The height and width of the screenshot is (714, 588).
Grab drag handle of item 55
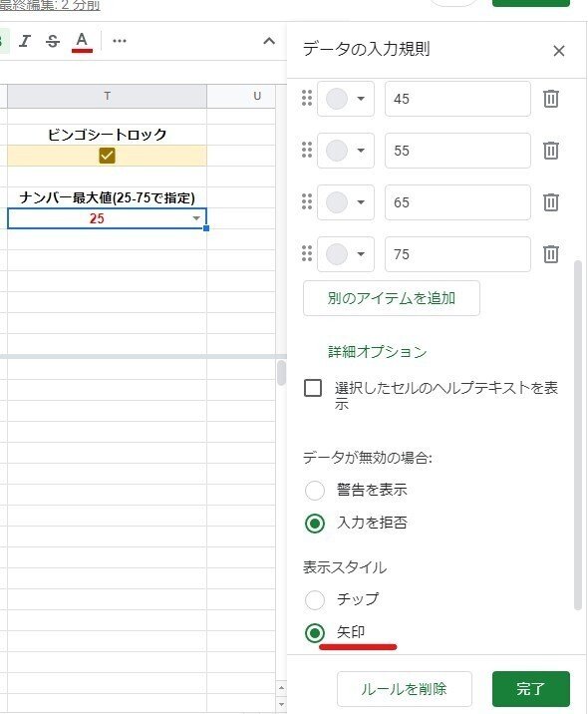pos(307,151)
